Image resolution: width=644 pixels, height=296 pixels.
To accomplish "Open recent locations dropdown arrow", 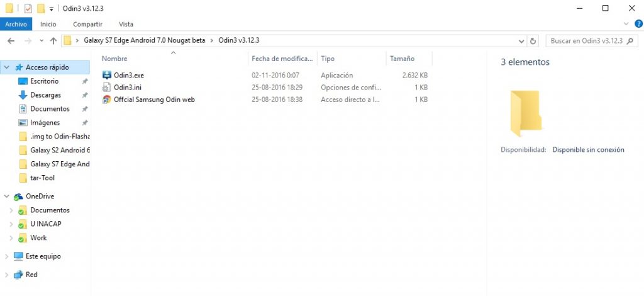I will point(42,41).
